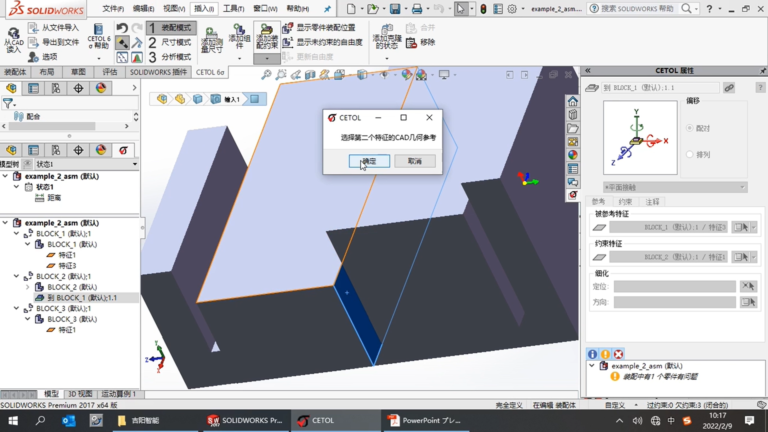Open the zoom to fit view icon
Screen dimensions: 768x432
[266, 74]
